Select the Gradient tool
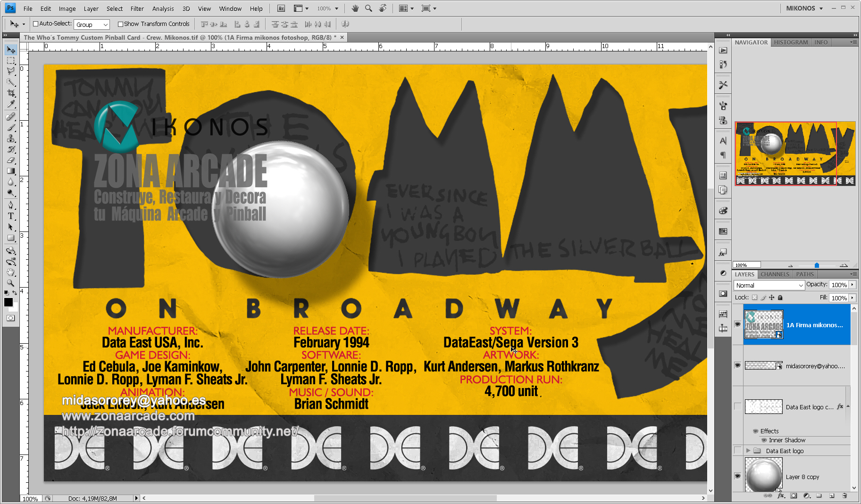This screenshot has height=504, width=861. click(x=11, y=171)
